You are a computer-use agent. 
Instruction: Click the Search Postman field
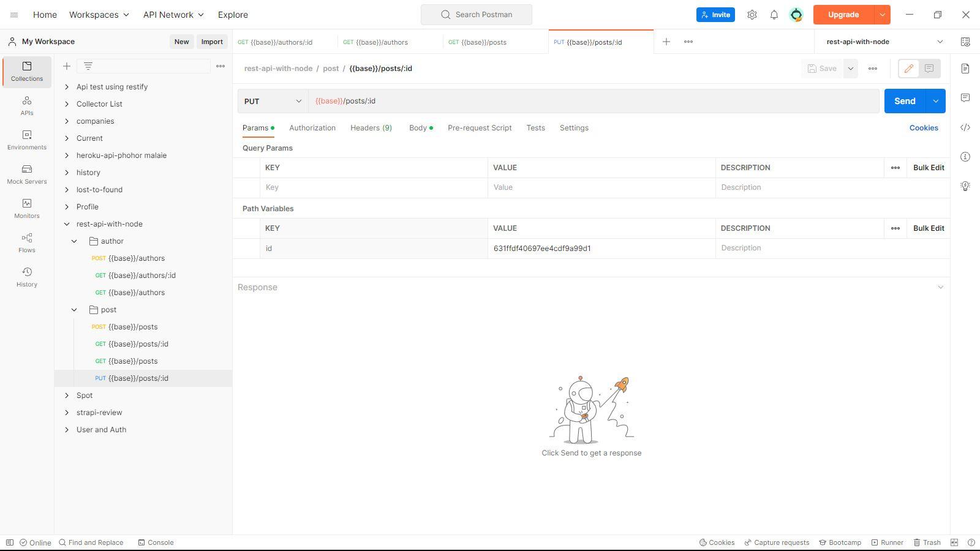(477, 15)
